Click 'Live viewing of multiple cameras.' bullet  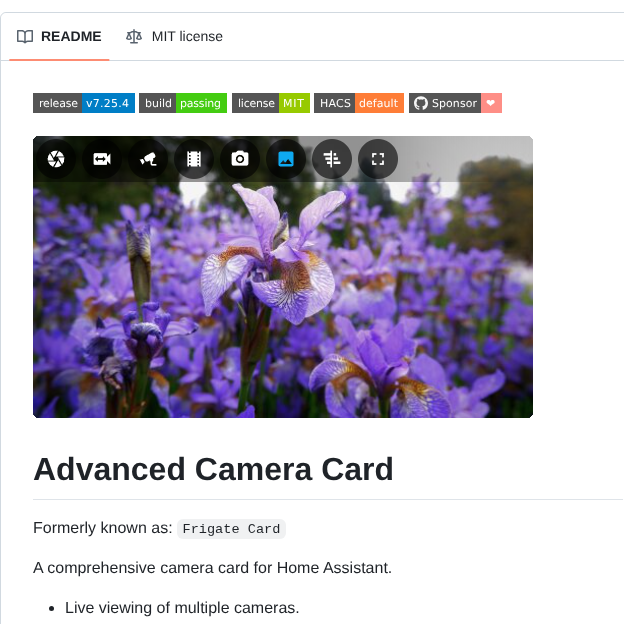(x=182, y=608)
